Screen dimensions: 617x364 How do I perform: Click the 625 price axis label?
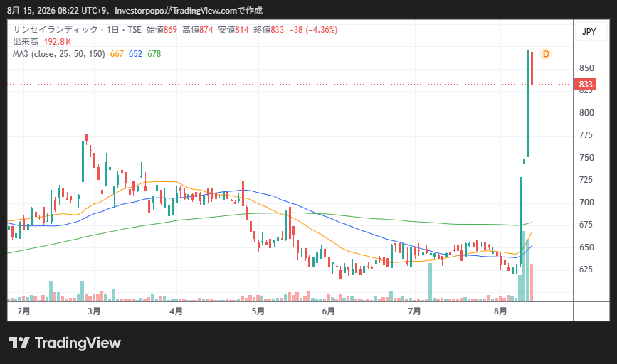[x=586, y=269]
